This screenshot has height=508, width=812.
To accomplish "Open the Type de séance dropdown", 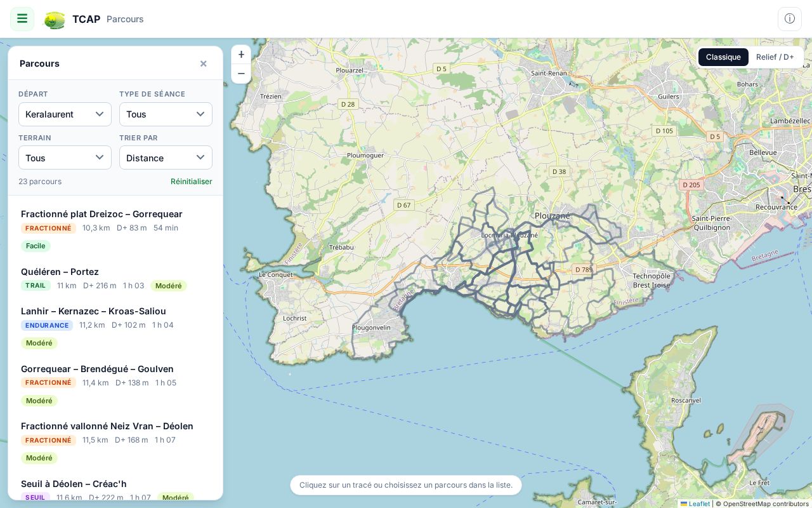I will pyautogui.click(x=166, y=114).
